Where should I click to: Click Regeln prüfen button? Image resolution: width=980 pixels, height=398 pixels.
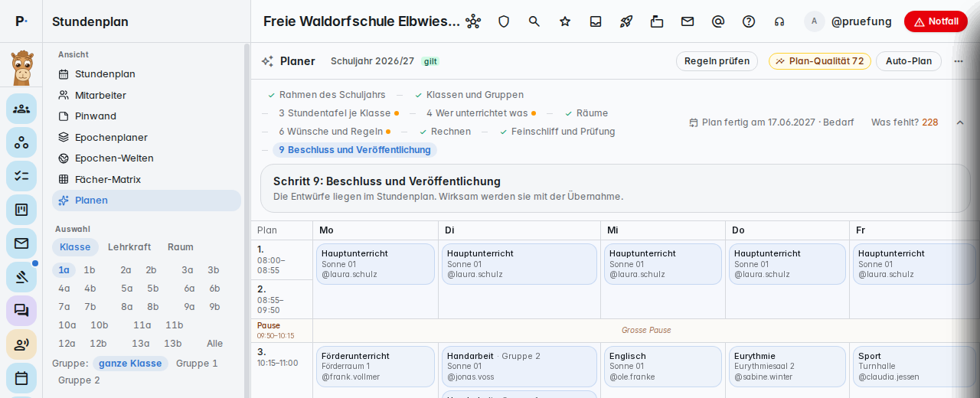pos(717,61)
